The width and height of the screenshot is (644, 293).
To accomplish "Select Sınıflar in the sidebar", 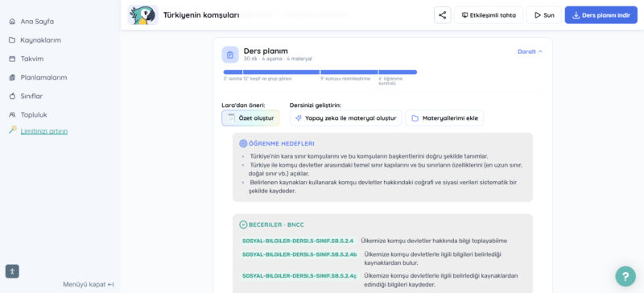I will click(x=31, y=96).
